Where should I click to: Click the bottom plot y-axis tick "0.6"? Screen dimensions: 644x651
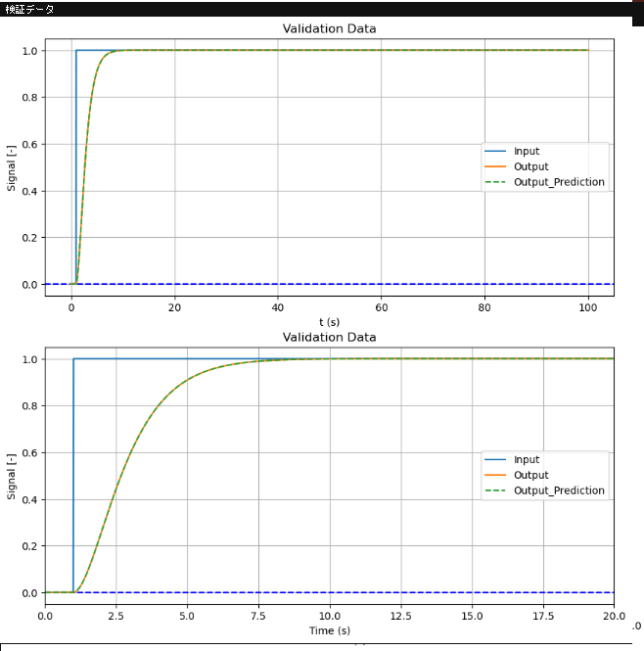coord(29,453)
